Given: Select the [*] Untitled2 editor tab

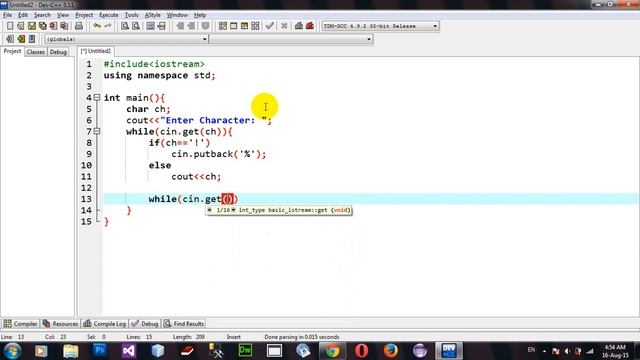Looking at the screenshot, I should pyautogui.click(x=96, y=51).
